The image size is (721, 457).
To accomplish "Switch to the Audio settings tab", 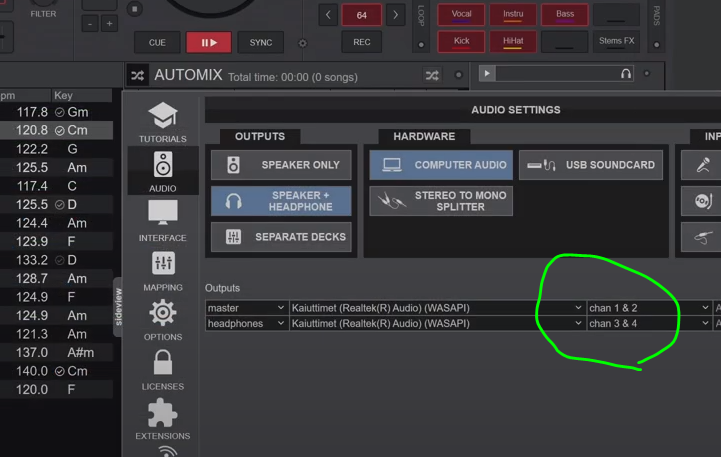I will (x=162, y=171).
